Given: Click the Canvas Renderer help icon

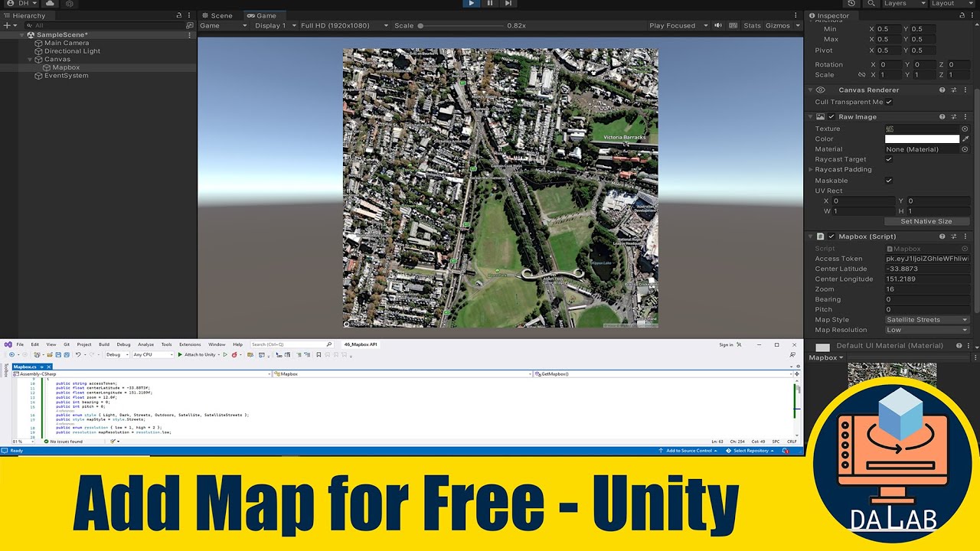Looking at the screenshot, I should [942, 90].
